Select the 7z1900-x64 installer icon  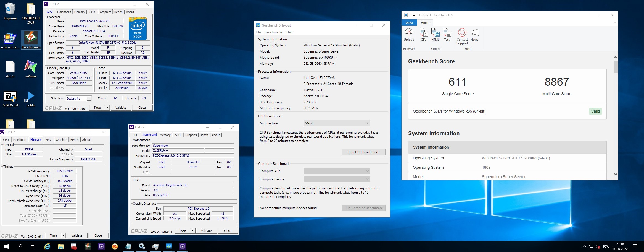tap(10, 99)
